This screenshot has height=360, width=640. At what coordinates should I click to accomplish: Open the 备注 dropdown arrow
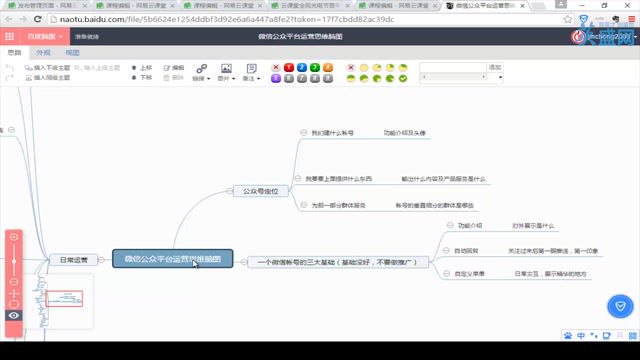pos(258,78)
